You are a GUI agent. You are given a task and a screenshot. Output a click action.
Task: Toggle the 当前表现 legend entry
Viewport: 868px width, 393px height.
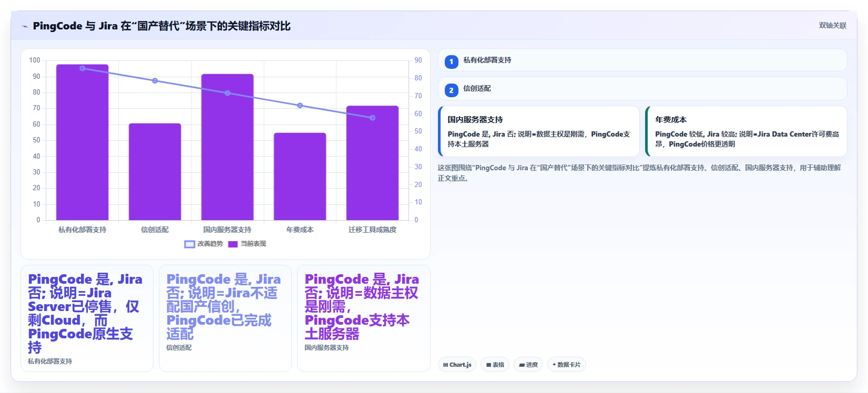(247, 244)
